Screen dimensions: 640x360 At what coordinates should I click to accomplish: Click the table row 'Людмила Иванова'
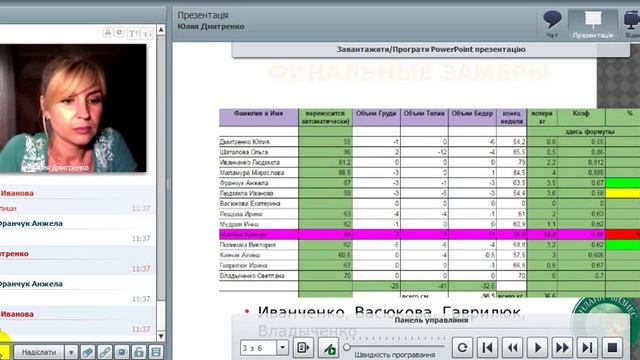click(429, 193)
